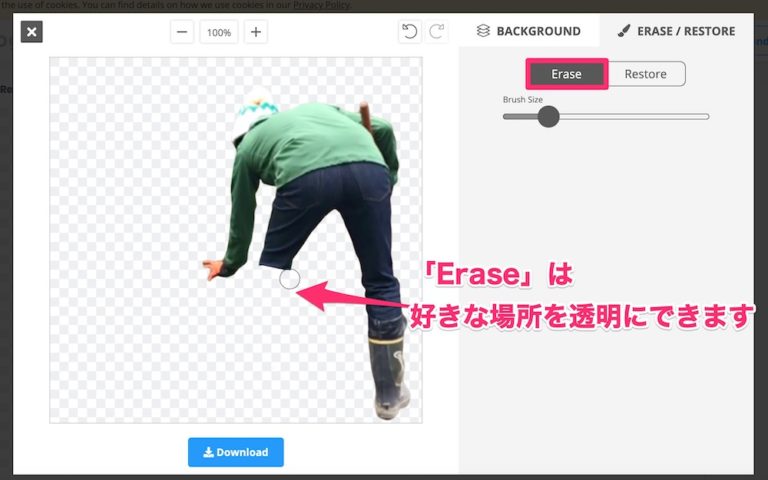Switch to the ERASE / RESTORE tab

pos(676,31)
